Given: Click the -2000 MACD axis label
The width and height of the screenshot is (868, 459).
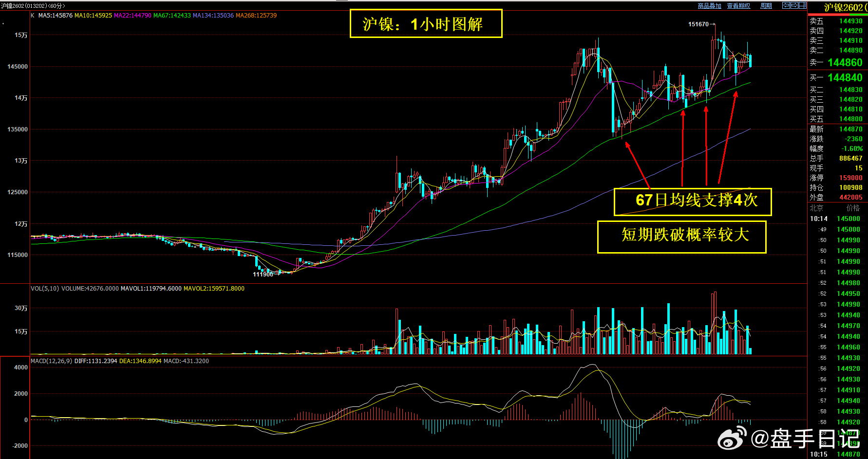Looking at the screenshot, I should [20, 446].
